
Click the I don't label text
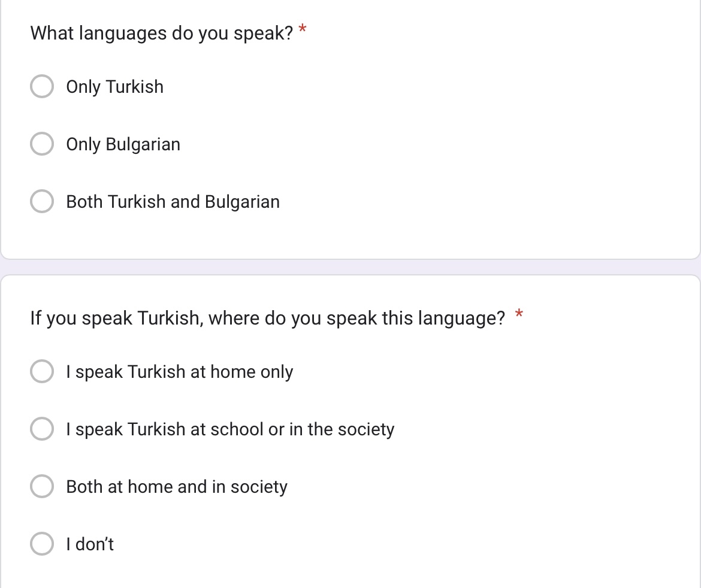pyautogui.click(x=90, y=544)
